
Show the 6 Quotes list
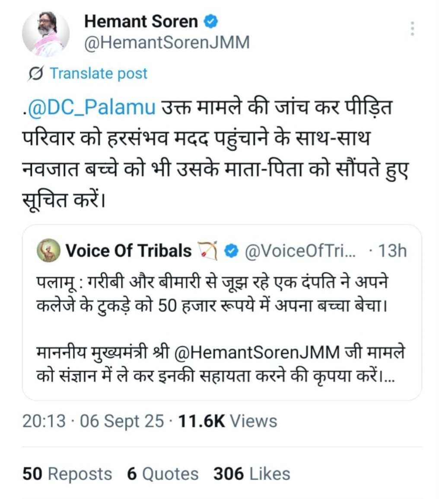click(162, 474)
